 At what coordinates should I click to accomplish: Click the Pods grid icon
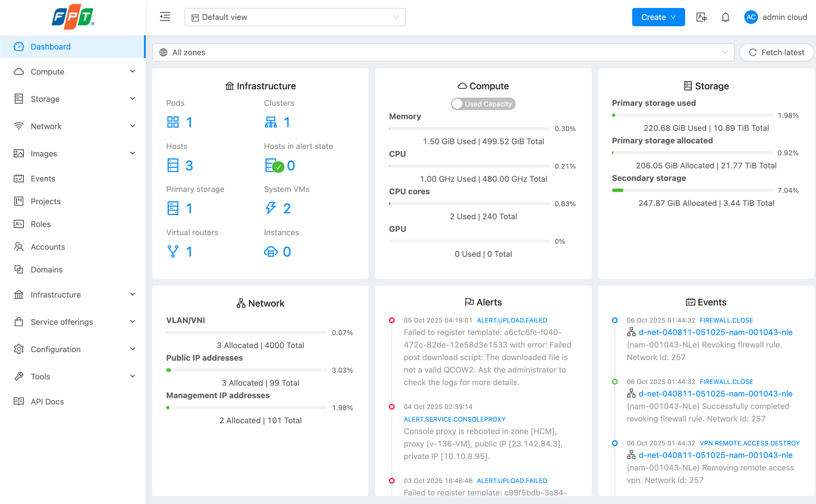[x=173, y=122]
